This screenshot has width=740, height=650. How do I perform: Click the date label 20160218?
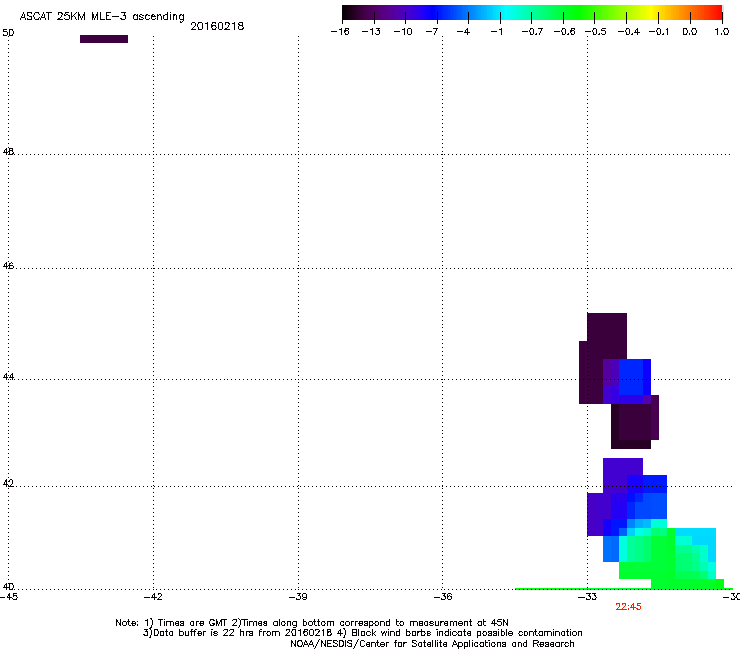[x=217, y=26]
